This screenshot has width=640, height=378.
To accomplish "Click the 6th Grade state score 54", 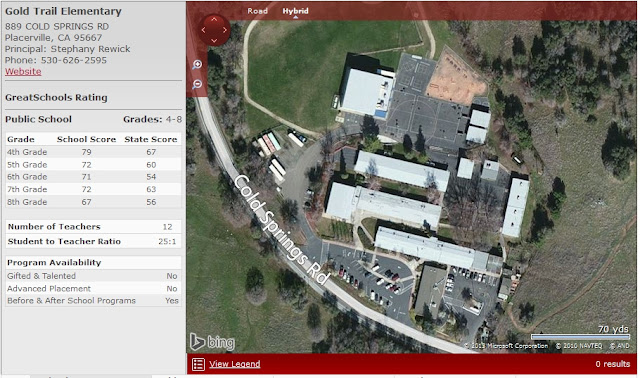I will coord(151,177).
